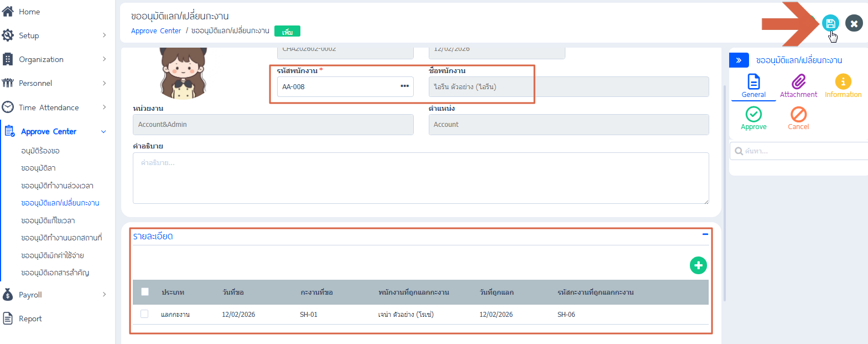Open ขออนุมัติแก้ไขเวลา in the sidebar
Screen dimensions: 868x344
click(x=48, y=220)
